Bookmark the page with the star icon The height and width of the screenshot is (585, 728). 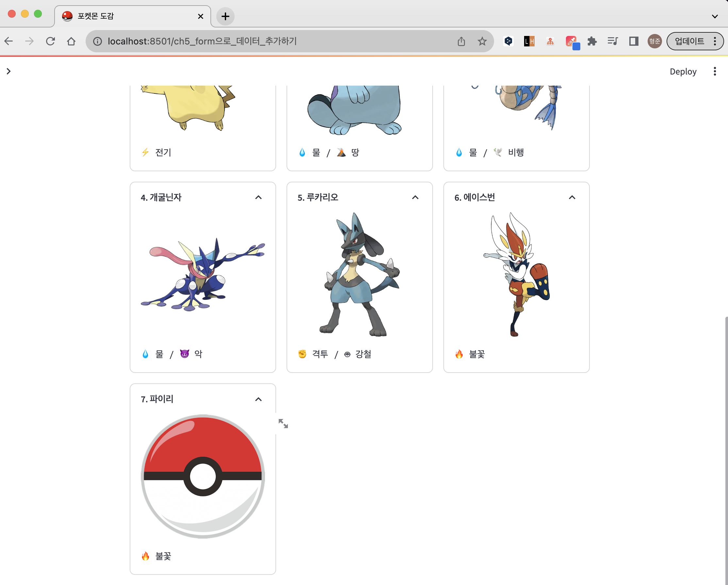click(482, 41)
